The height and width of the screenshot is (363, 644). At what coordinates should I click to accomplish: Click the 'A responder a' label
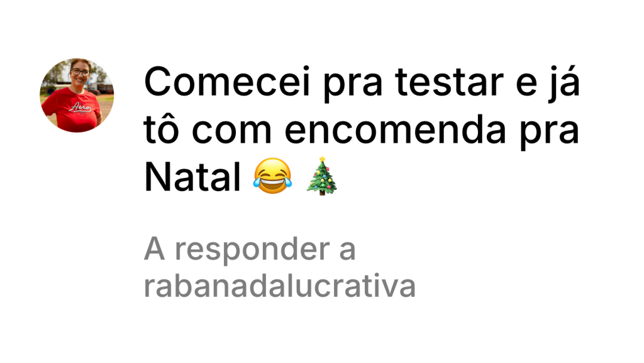[x=250, y=249]
